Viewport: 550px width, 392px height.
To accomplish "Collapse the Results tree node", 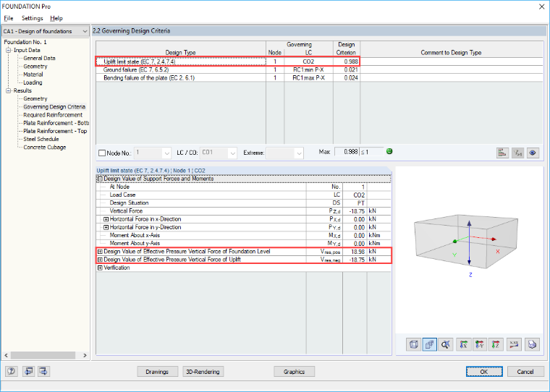I will click(x=9, y=91).
